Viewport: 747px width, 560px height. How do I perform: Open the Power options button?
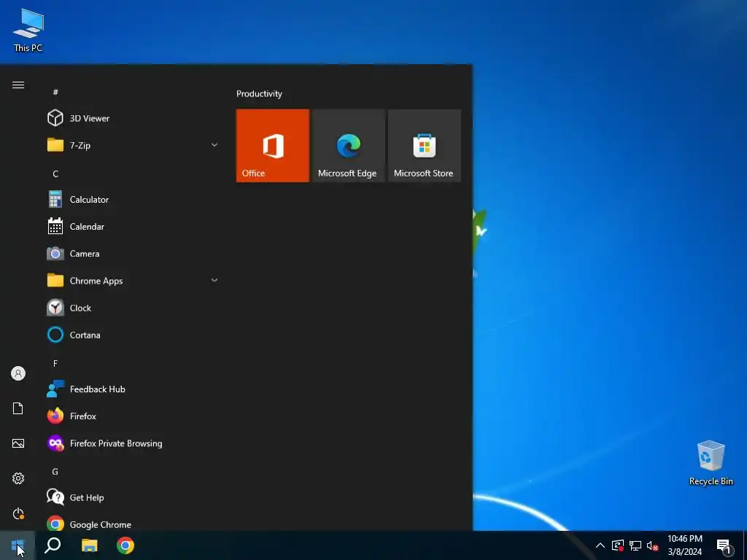click(18, 513)
